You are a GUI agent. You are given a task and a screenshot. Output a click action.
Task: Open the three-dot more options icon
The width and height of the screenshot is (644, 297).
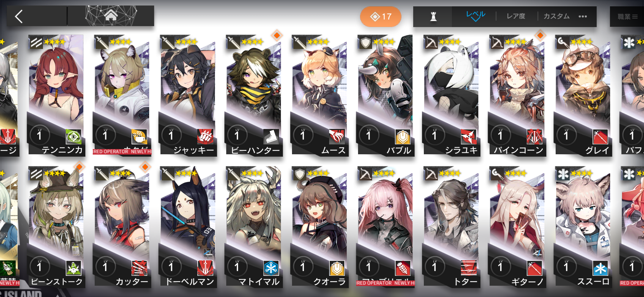[583, 16]
